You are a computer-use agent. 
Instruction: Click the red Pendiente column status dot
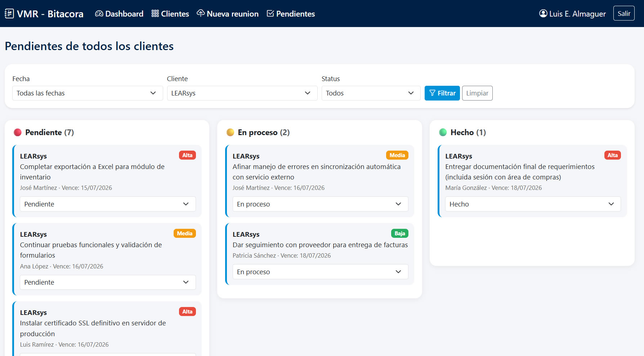(18, 132)
